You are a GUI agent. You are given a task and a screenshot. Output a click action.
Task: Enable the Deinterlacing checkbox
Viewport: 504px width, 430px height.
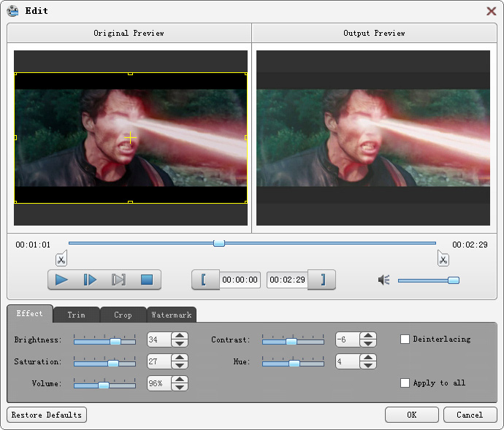coord(405,339)
